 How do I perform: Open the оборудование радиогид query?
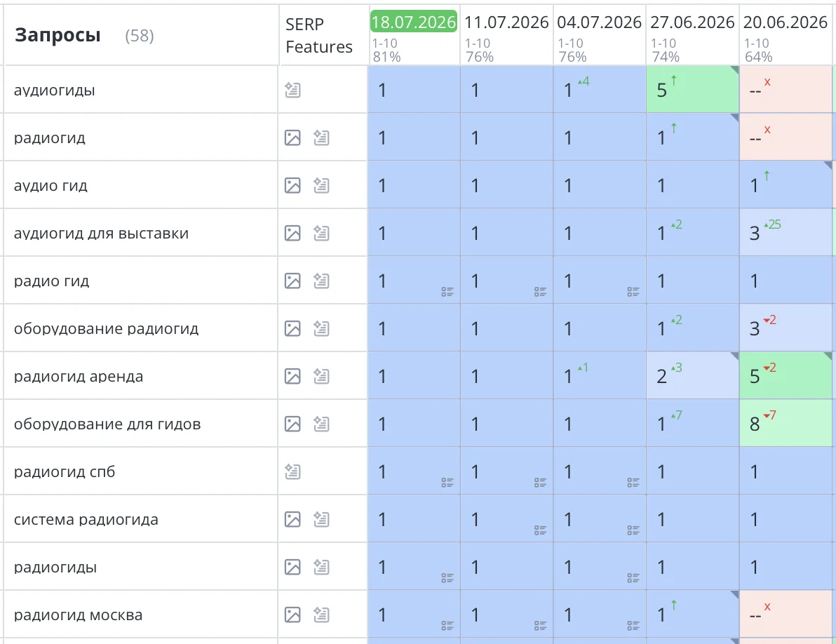(x=106, y=328)
